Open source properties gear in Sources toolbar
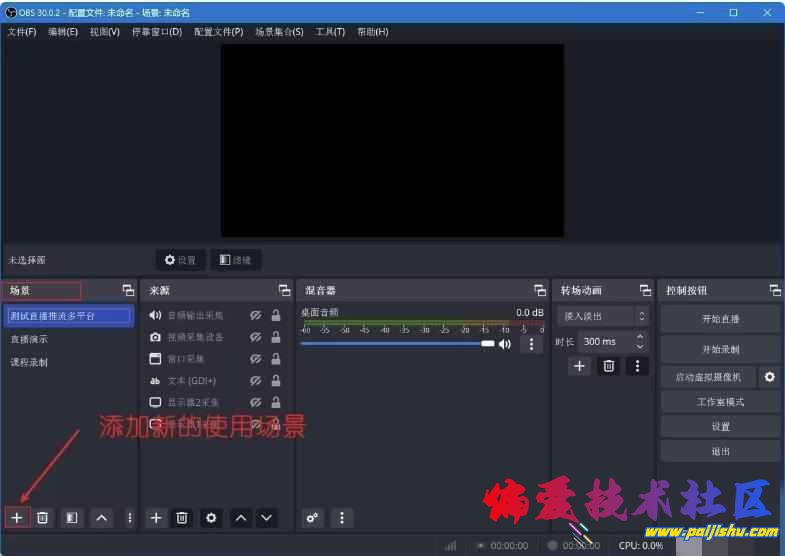Viewport: 785px width, 556px height. (210, 517)
